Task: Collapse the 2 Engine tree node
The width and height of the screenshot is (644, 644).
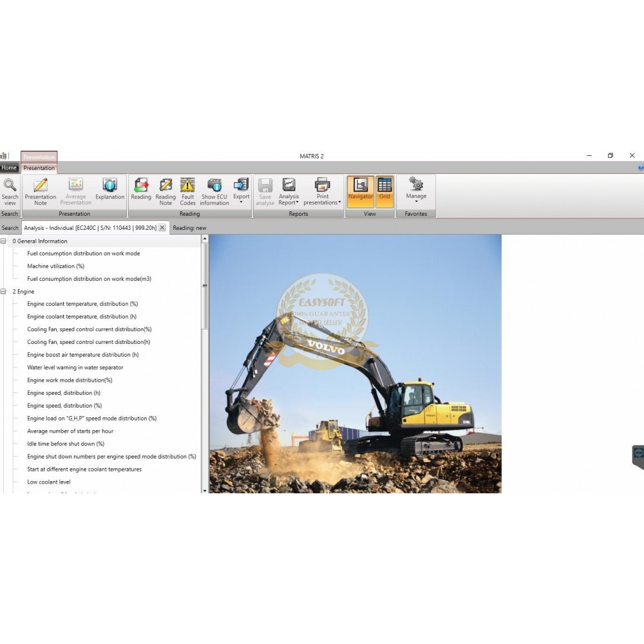Action: click(x=3, y=292)
